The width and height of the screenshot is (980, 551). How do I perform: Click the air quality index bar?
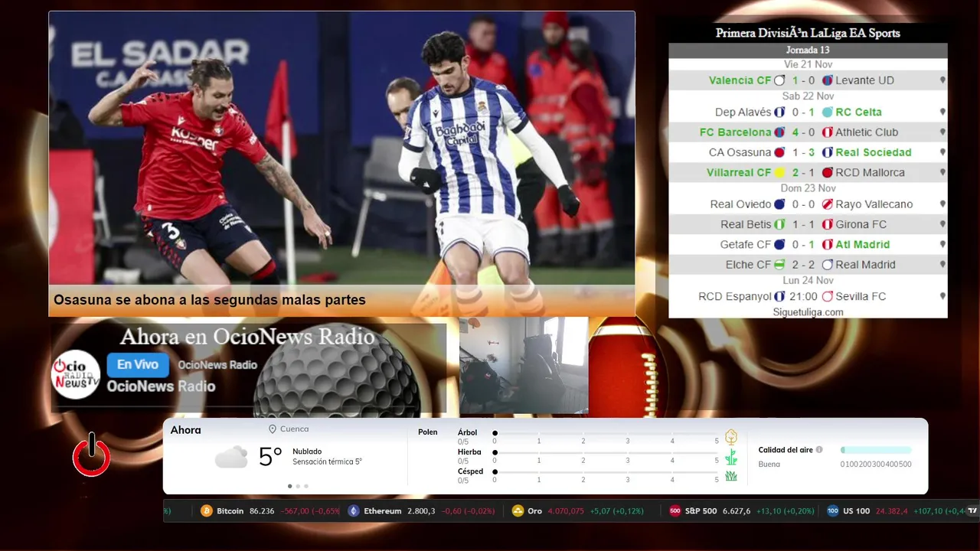[x=876, y=450]
